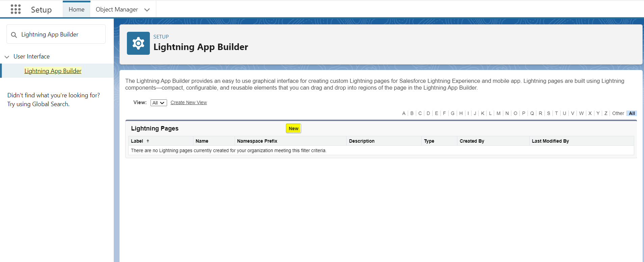644x262 pixels.
Task: Filter pages by letter B
Action: click(412, 113)
